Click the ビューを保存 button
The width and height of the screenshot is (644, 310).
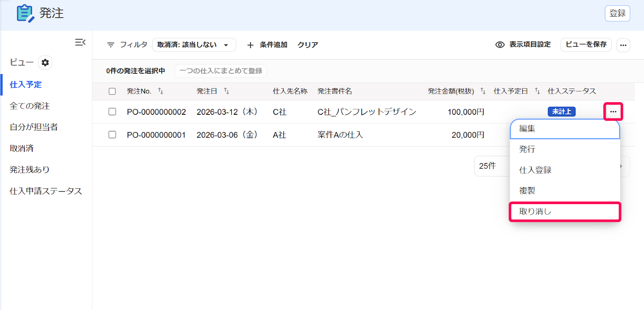click(x=586, y=45)
